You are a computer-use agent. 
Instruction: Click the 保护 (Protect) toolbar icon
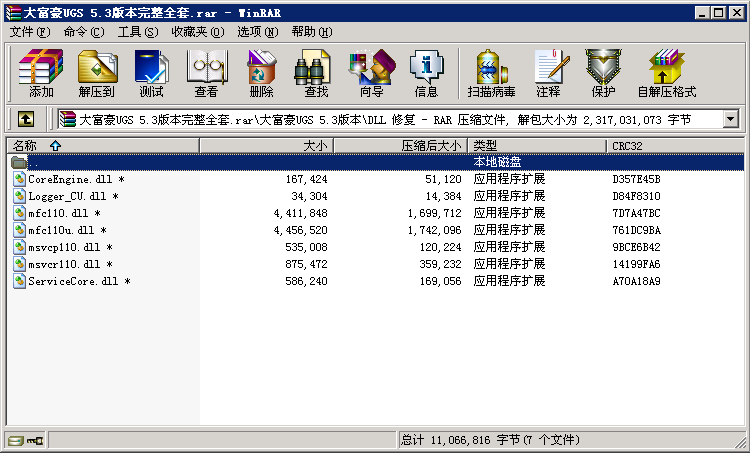[603, 73]
